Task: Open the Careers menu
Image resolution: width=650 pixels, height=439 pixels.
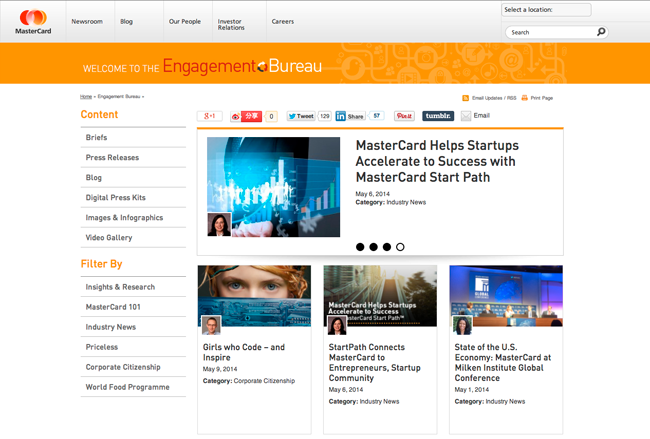Action: coord(283,22)
